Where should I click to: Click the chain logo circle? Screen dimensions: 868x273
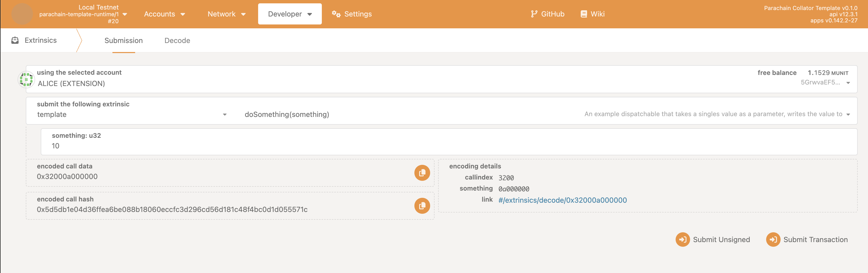(22, 14)
